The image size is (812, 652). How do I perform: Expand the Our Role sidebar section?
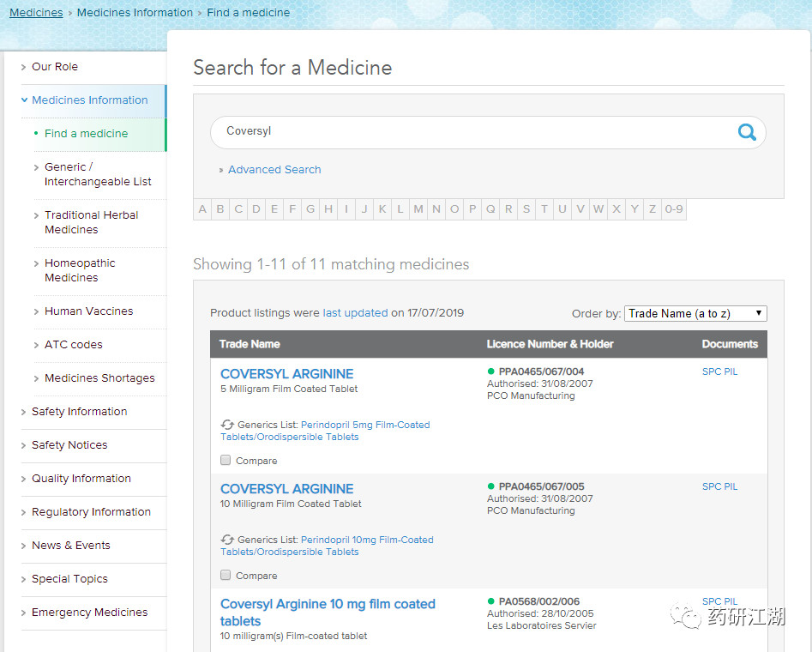55,67
